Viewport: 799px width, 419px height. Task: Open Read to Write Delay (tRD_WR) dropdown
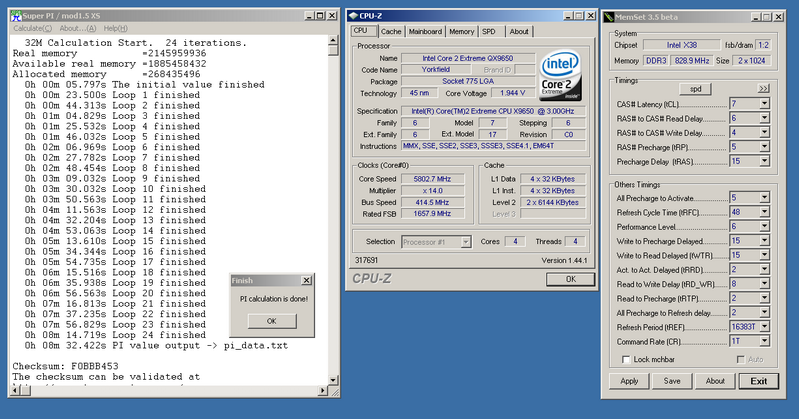(764, 283)
